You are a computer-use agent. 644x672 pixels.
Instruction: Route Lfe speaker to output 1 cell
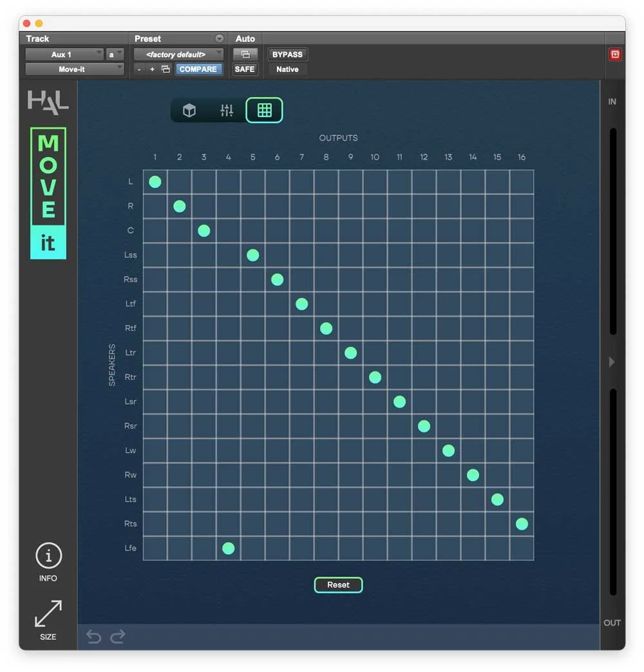coord(155,548)
